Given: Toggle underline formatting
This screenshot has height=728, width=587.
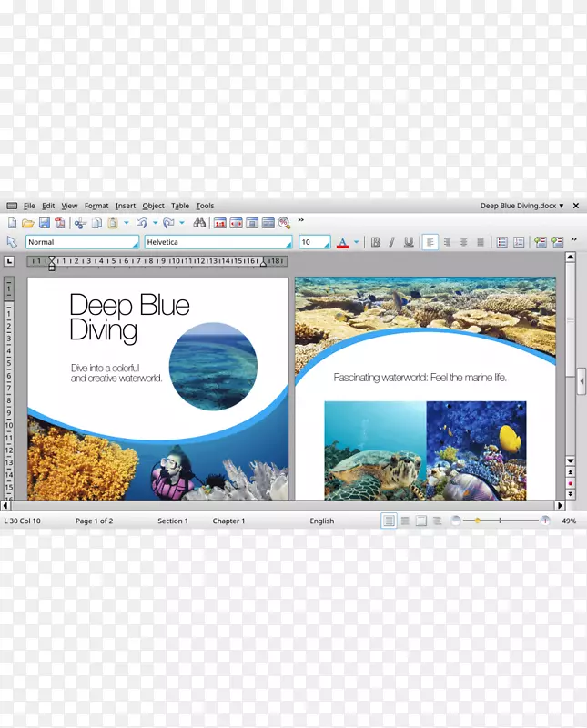Looking at the screenshot, I should coord(409,242).
